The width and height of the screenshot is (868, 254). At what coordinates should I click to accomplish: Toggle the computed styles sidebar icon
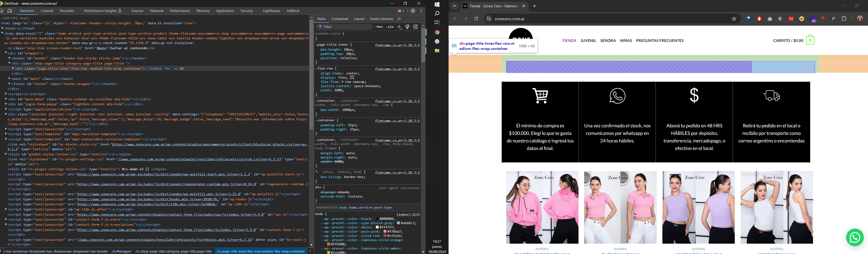point(415,27)
